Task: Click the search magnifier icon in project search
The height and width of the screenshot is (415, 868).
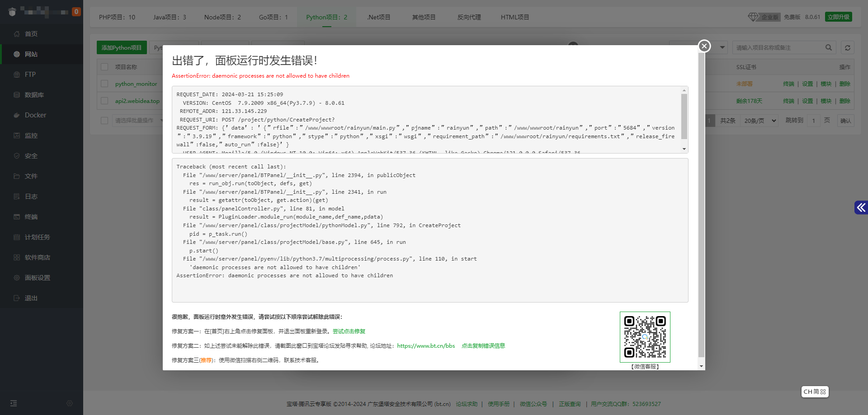Action: [829, 47]
